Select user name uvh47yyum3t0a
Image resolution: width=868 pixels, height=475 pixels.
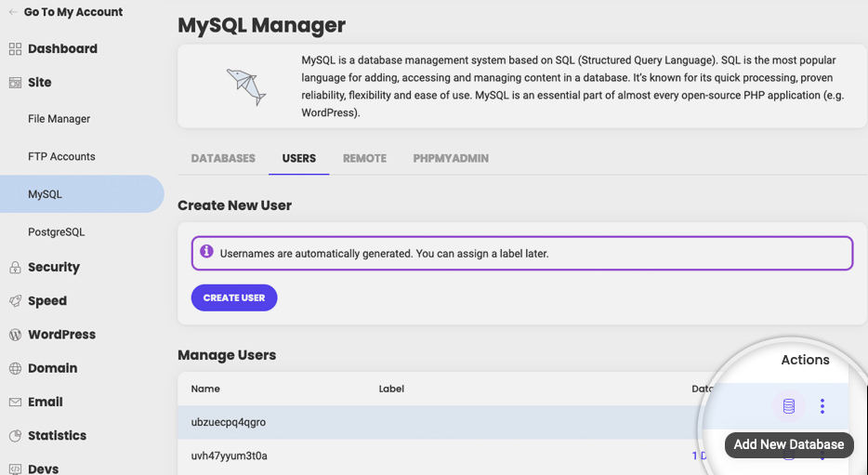(x=230, y=456)
